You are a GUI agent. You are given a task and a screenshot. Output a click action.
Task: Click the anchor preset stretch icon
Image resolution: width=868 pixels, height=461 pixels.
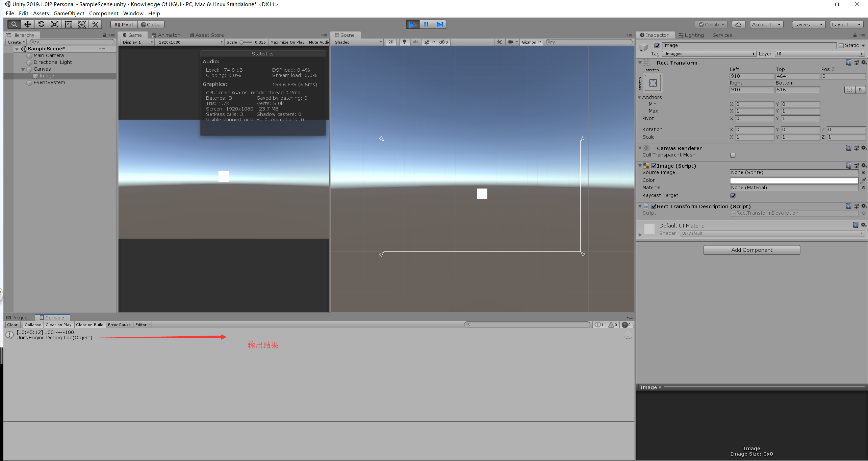(x=653, y=83)
